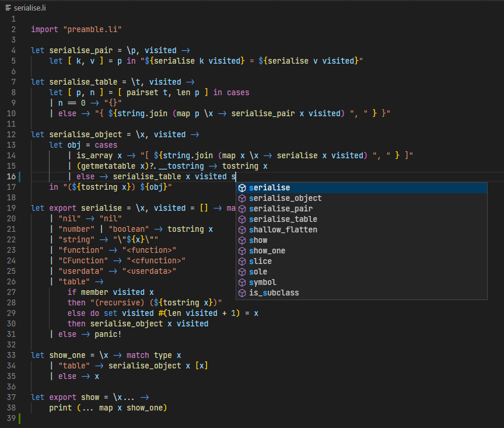Click the "<function>" string on line 23
Image resolution: width=504 pixels, height=428 pixels.
pyautogui.click(x=149, y=250)
